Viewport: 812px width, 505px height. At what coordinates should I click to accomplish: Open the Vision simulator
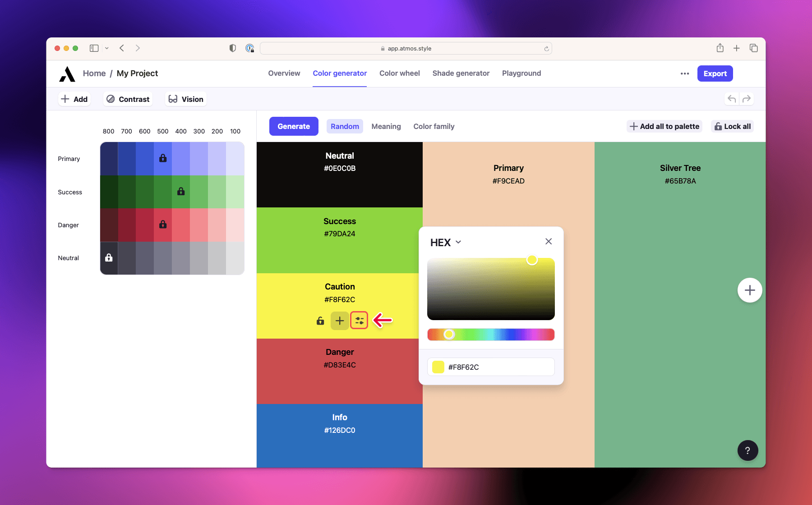click(185, 99)
